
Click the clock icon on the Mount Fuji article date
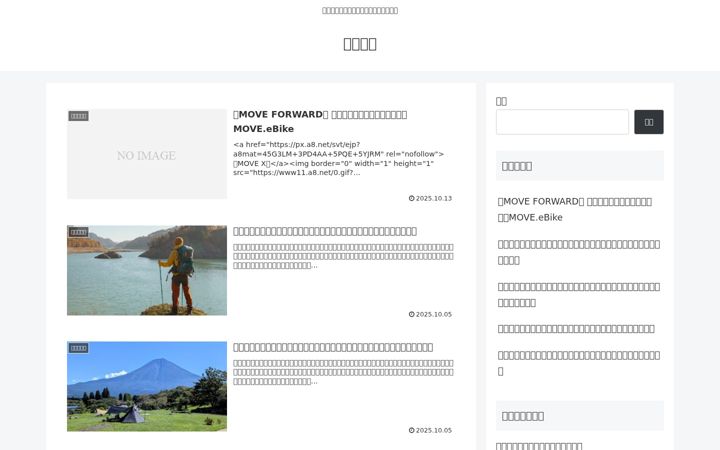click(411, 430)
